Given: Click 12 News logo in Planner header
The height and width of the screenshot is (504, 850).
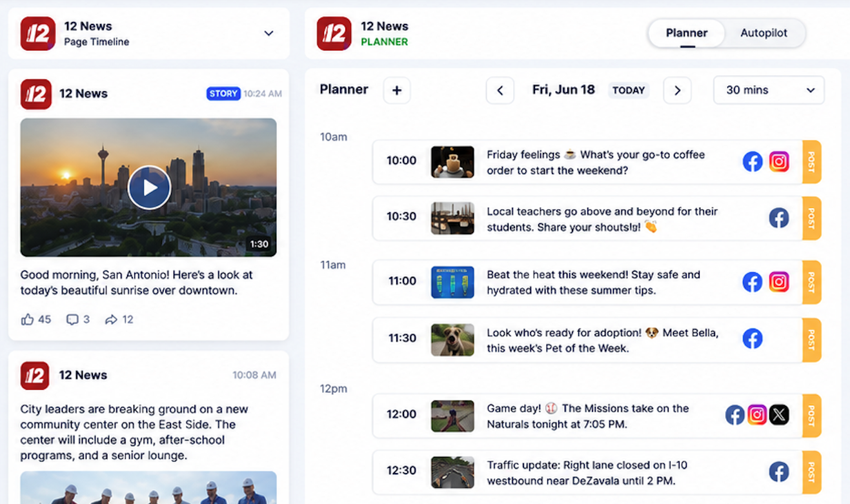Looking at the screenshot, I should (334, 34).
